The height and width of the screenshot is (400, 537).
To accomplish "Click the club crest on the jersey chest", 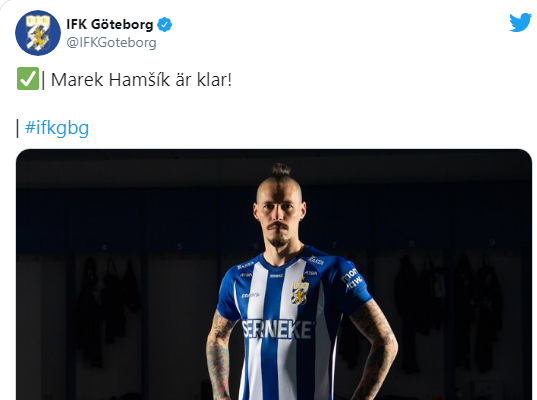I will 300,291.
